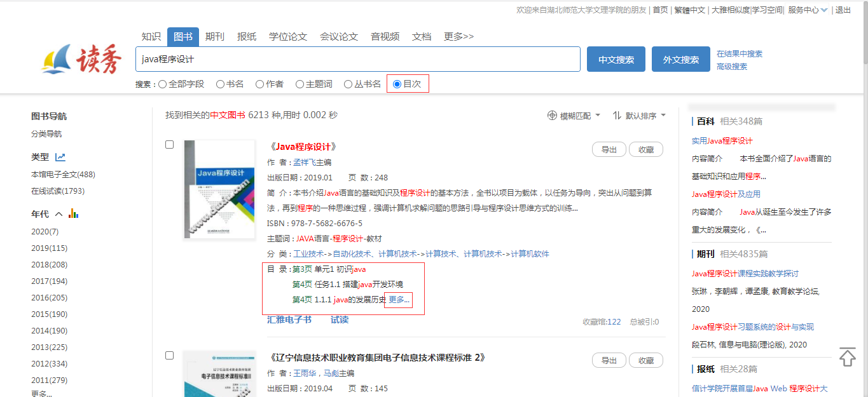Viewport: 868px width, 397px height.
Task: Open the 高级搜索 link
Action: (732, 67)
